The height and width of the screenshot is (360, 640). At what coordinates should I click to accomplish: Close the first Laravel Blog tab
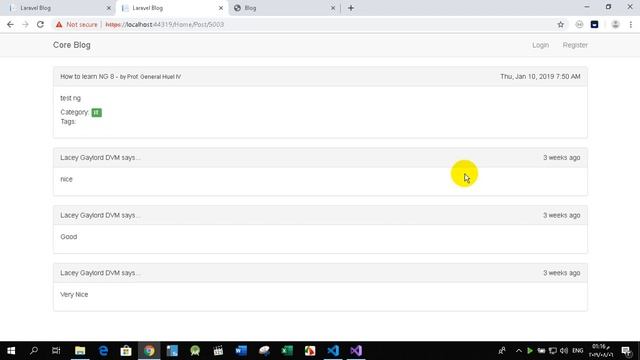pos(109,8)
